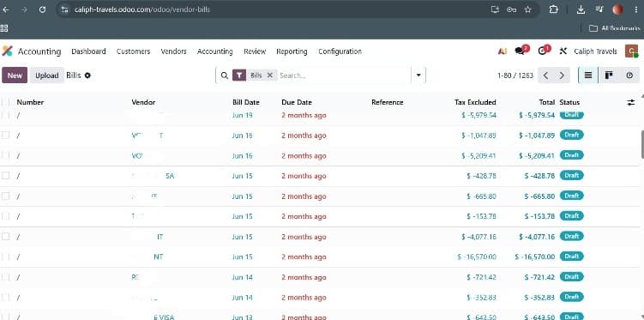This screenshot has width=644, height=320.
Task: Toggle the select-all checkbox in header
Action: [x=5, y=102]
